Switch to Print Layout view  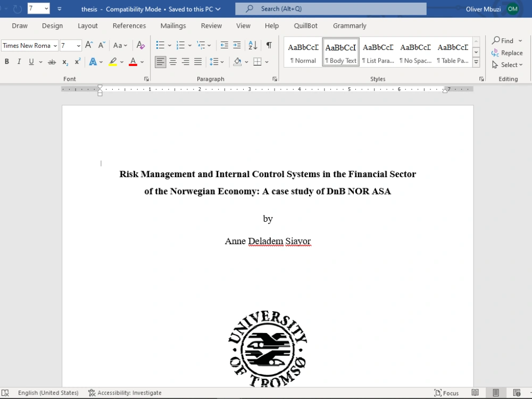[x=496, y=393]
